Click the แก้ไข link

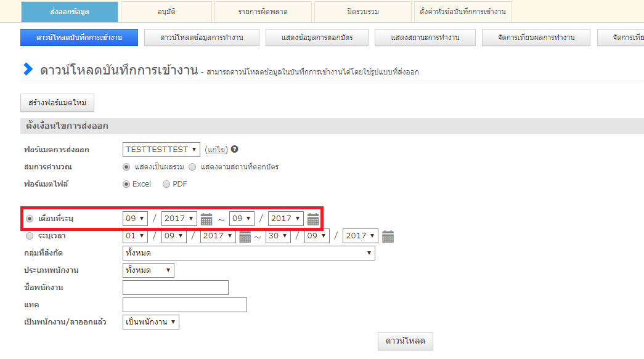(216, 150)
